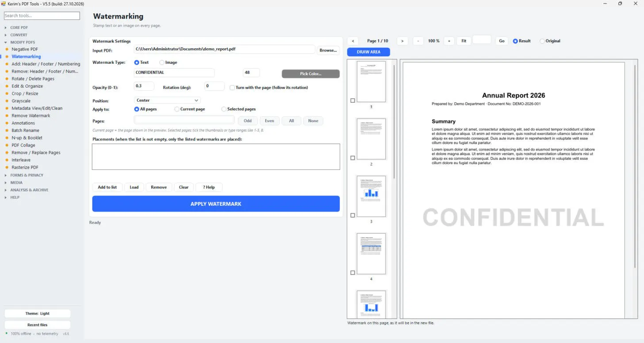The height and width of the screenshot is (343, 644).
Task: Go to the previous page with the < button
Action: coord(353,41)
